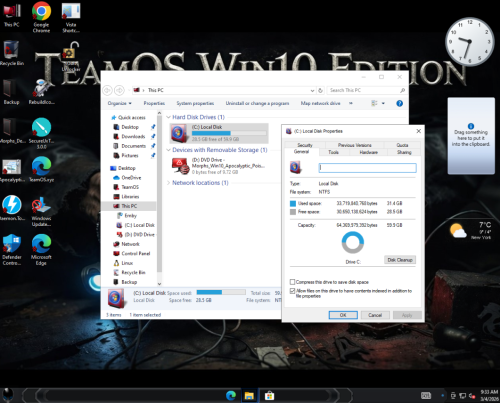
Task: Select the DVD Drive (D:) icon
Action: tap(180, 166)
